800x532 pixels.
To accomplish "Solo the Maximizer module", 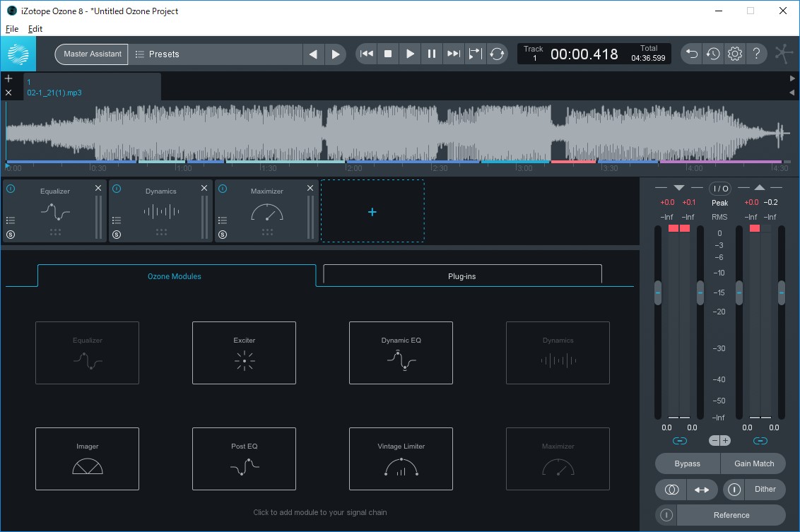I will pos(223,235).
